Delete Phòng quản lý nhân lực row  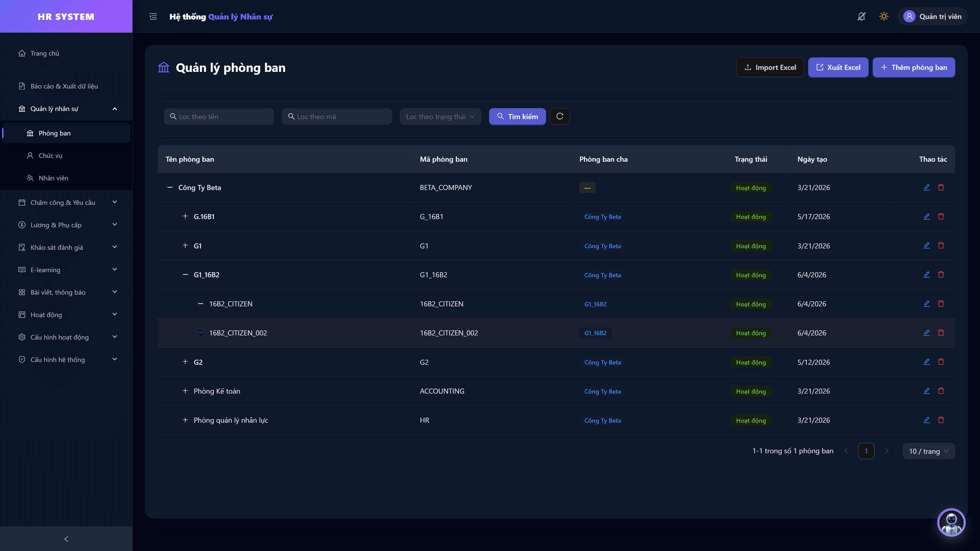941,420
